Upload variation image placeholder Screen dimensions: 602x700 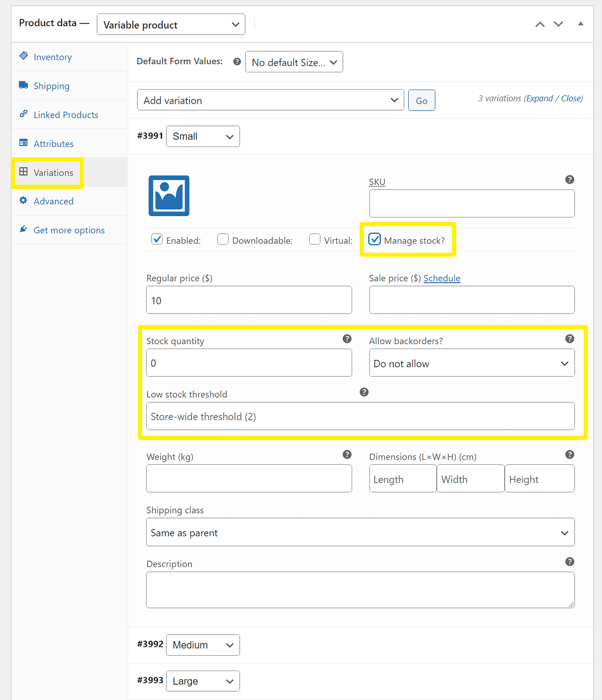tap(169, 196)
